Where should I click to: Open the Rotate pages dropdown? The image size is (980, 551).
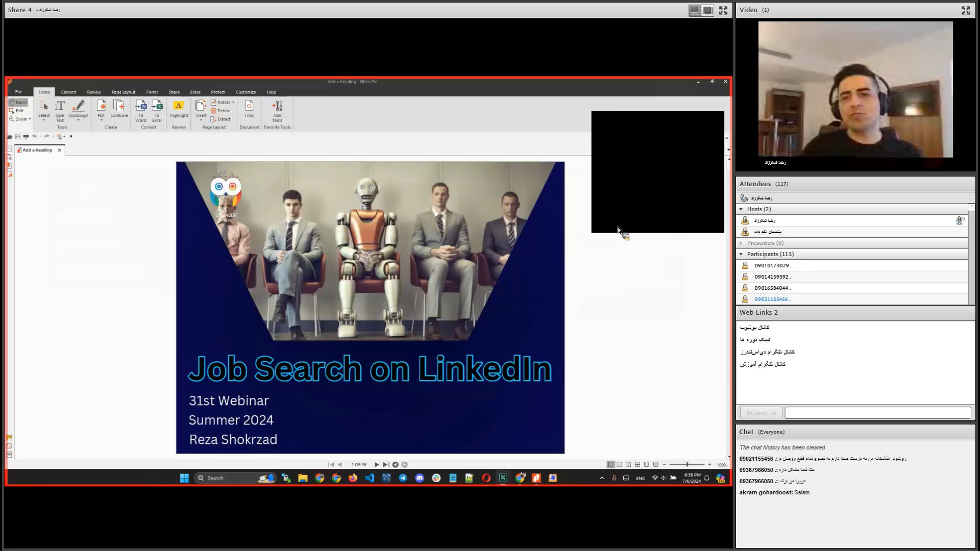[223, 103]
